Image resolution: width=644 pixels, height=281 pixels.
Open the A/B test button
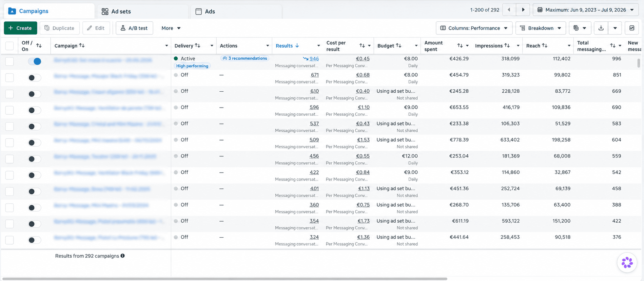click(134, 28)
